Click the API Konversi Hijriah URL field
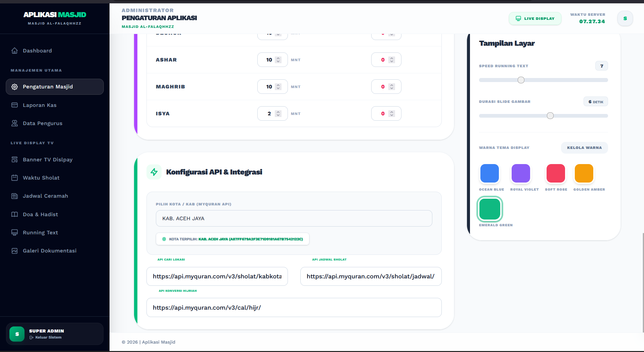This screenshot has width=644, height=352. [294, 308]
